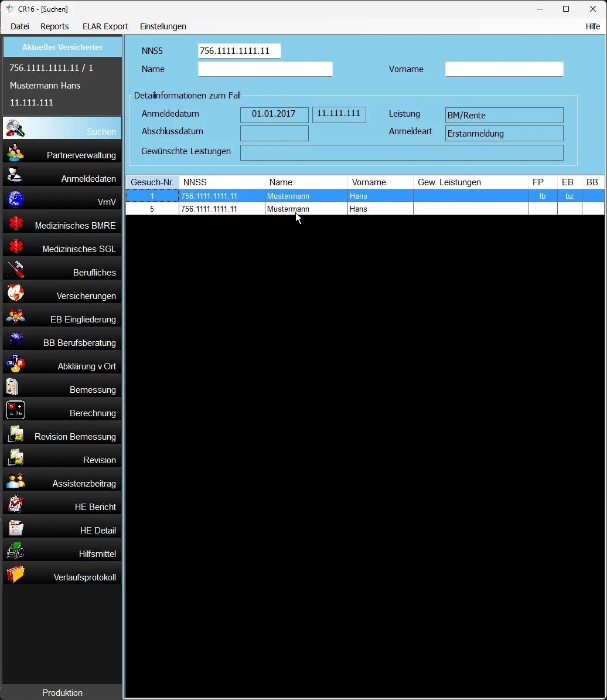Open the Hilfe menu
The height and width of the screenshot is (700, 607).
593,26
